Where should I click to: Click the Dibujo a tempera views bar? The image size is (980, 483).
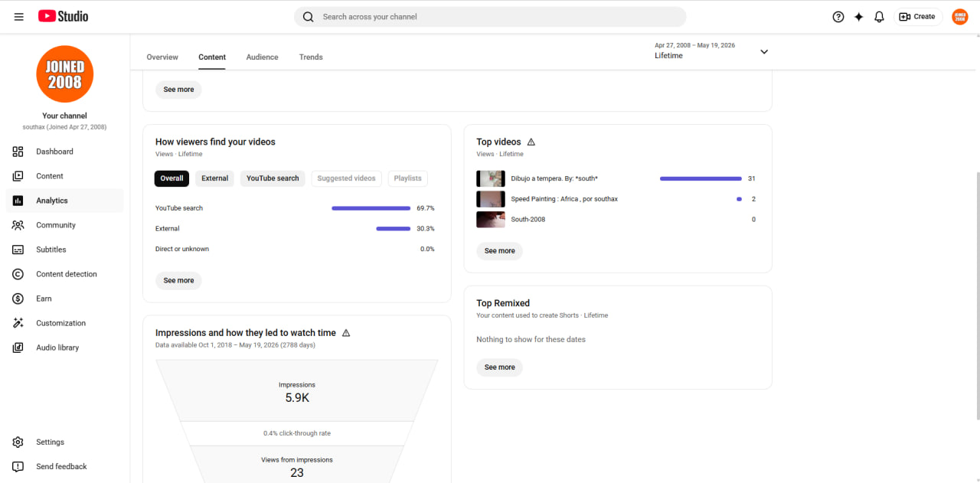(x=701, y=178)
